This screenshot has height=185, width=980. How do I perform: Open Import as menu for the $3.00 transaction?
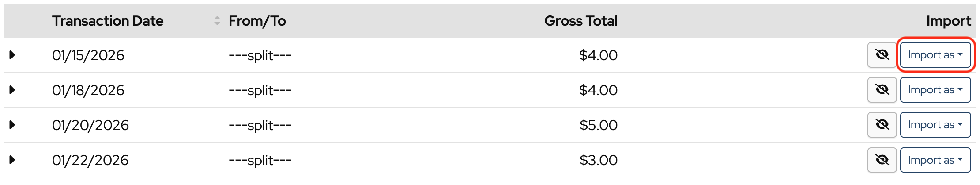935,160
